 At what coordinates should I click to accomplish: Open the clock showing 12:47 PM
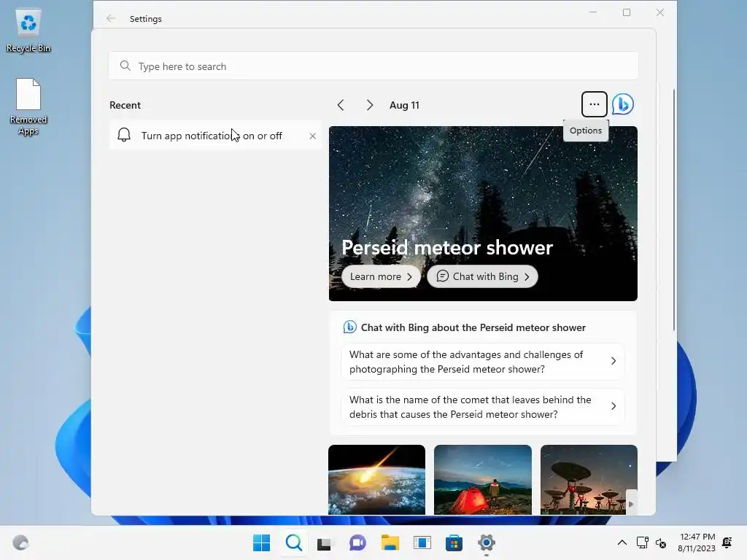[x=697, y=542]
